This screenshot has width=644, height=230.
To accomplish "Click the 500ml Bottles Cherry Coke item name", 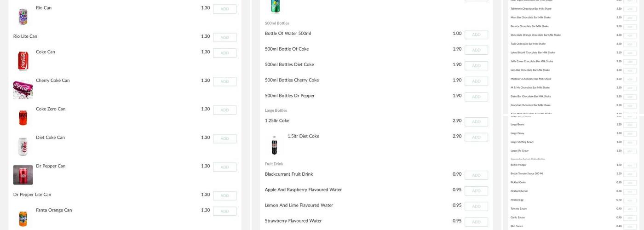I will pyautogui.click(x=292, y=80).
